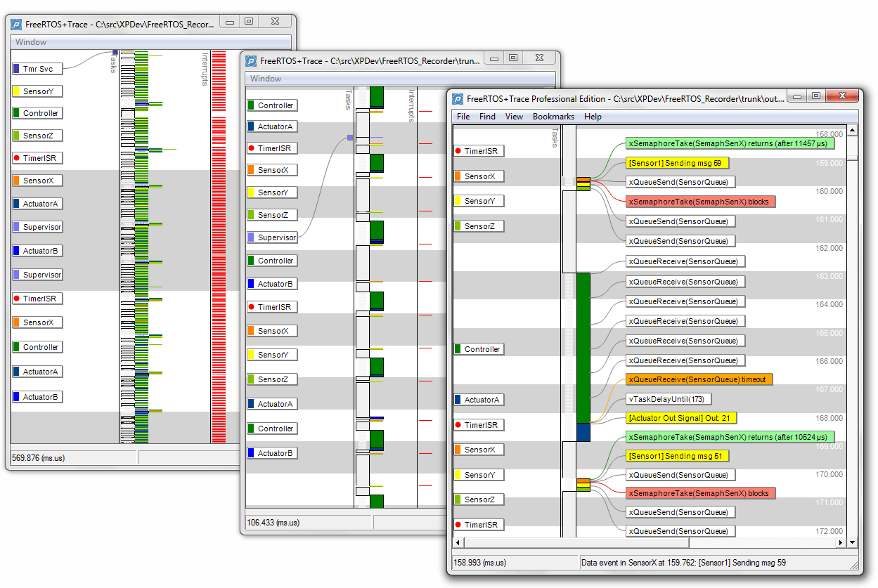Click the horizontal scrollbar right arrow in the front window

point(841,542)
